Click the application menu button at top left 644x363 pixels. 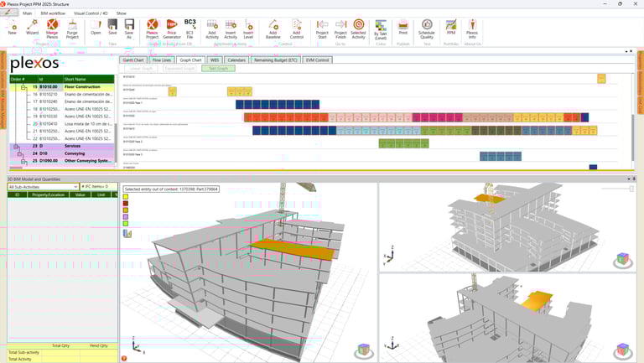(x=8, y=13)
